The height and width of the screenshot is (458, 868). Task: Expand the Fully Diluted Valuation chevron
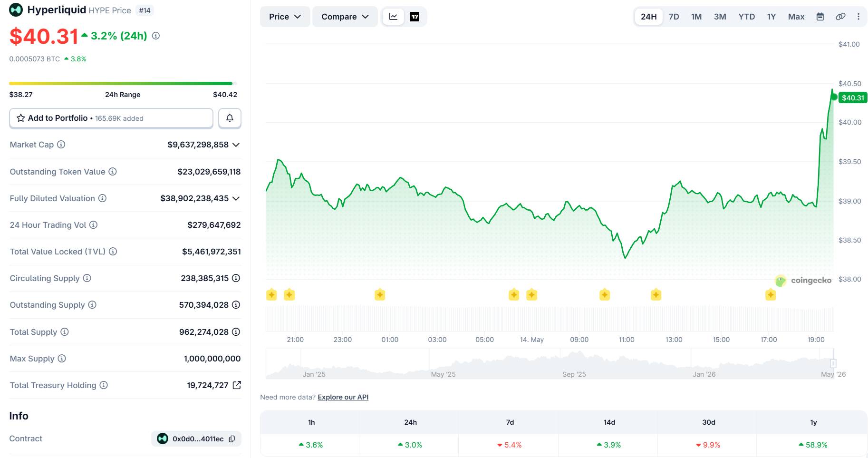click(236, 198)
